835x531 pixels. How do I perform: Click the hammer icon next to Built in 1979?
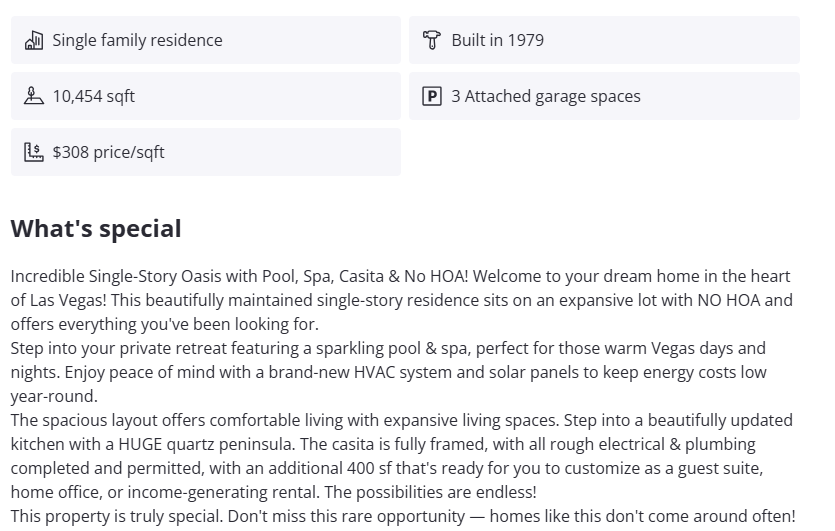point(432,40)
